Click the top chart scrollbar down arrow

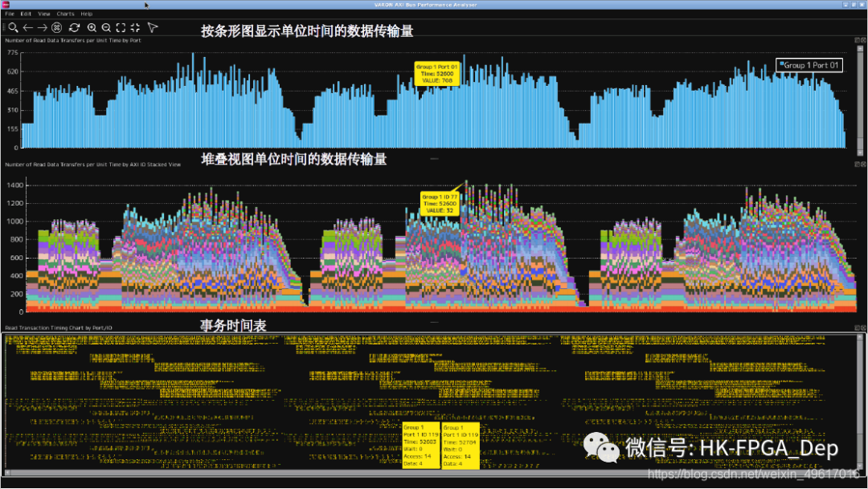point(860,153)
